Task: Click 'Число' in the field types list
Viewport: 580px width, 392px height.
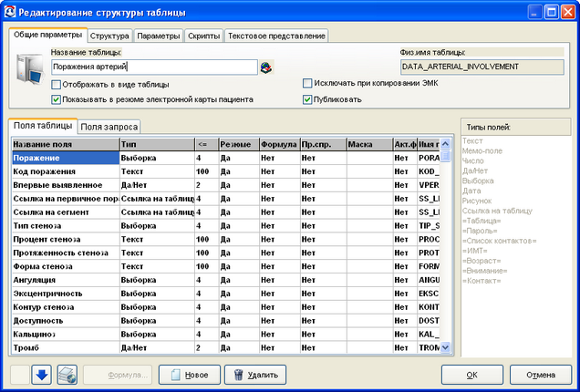Action: coord(473,160)
